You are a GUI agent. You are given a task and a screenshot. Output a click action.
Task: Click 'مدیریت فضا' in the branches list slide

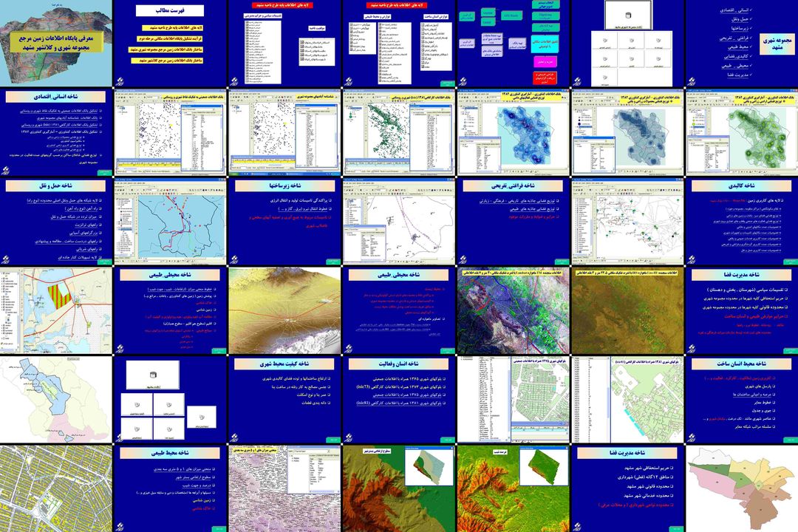(738, 75)
